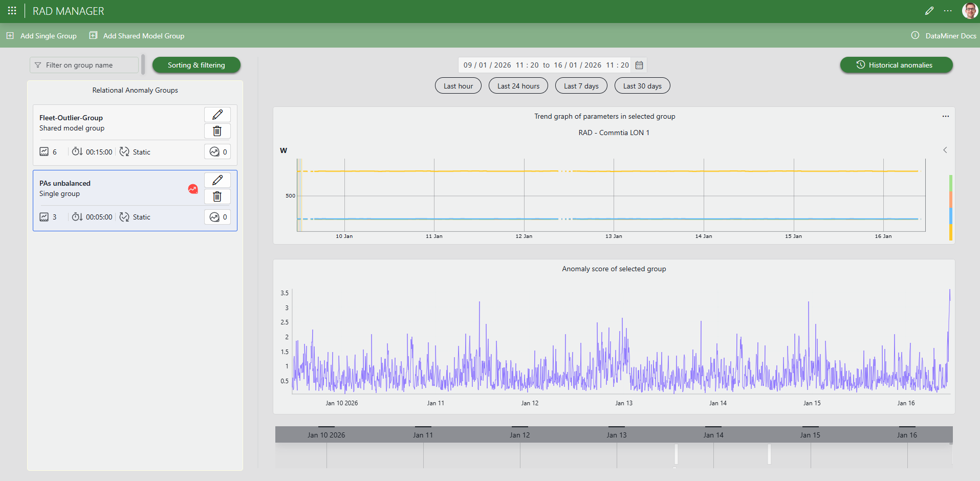Select the Last 24 hours range
This screenshot has width=980, height=481.
pos(518,86)
